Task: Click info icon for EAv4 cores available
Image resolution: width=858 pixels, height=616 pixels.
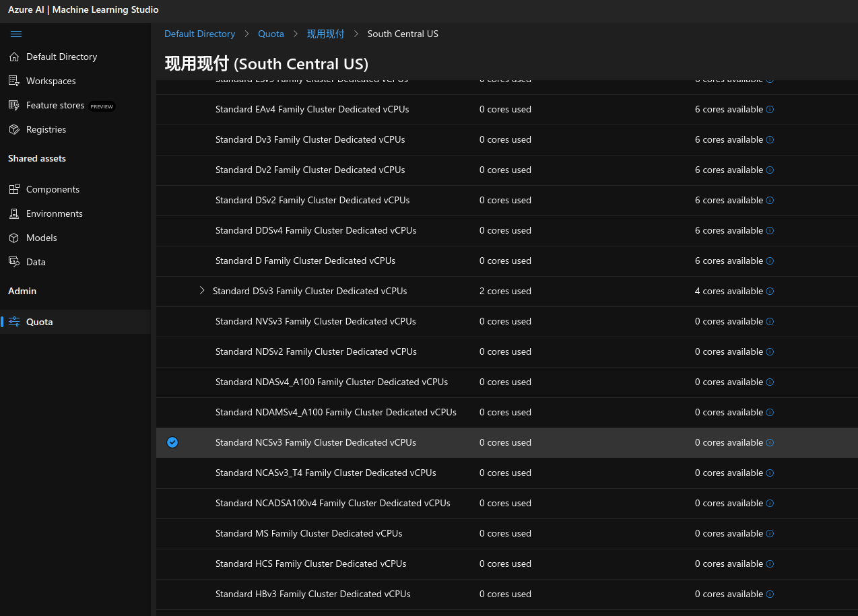Action: 770,109
